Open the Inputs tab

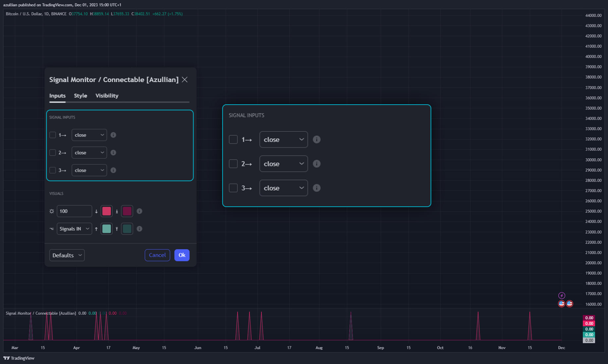tap(57, 95)
